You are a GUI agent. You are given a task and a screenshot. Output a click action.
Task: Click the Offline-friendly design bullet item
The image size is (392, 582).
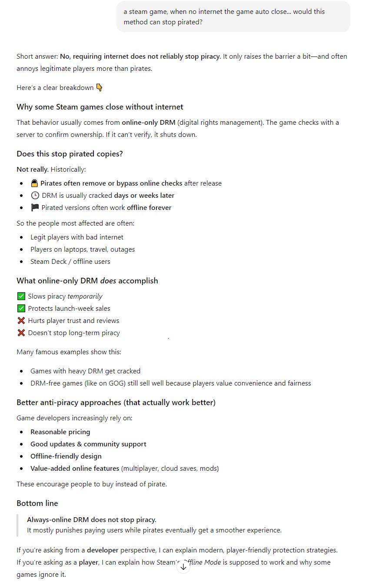(66, 456)
